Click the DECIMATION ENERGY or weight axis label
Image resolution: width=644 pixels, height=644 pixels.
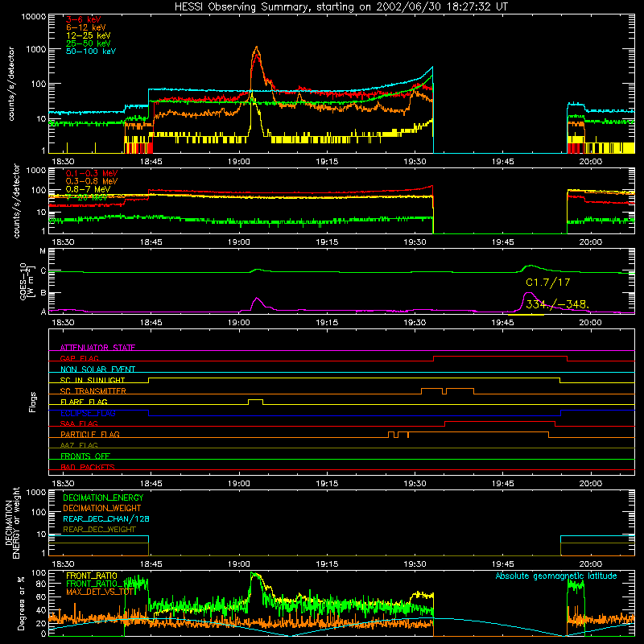point(12,522)
